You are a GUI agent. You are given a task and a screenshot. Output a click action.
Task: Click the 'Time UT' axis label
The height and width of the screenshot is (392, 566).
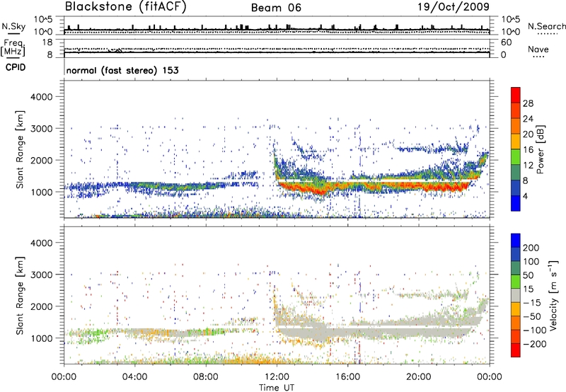tap(277, 387)
